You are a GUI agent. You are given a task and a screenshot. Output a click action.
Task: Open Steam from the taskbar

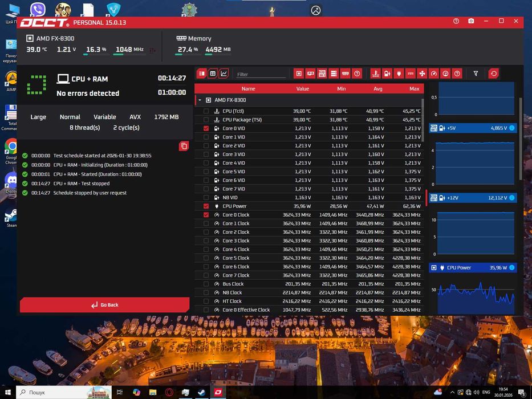(201, 393)
